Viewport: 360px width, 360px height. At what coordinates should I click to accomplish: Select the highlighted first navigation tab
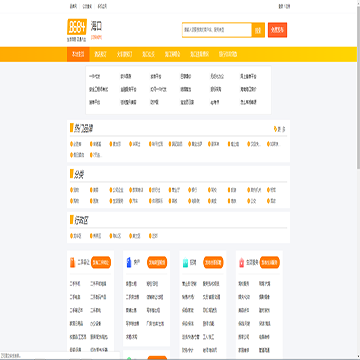[78, 54]
